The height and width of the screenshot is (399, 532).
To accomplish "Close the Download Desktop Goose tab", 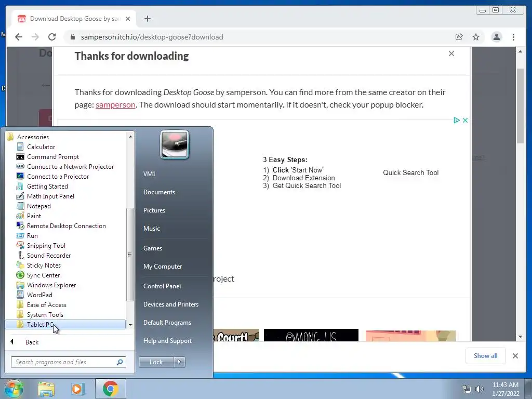I will [x=128, y=19].
